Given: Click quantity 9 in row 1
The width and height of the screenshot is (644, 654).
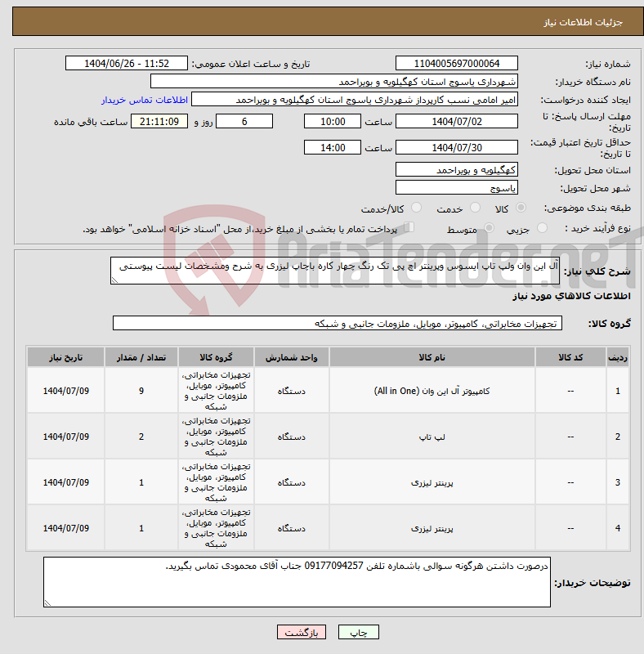Looking at the screenshot, I should (x=141, y=391).
